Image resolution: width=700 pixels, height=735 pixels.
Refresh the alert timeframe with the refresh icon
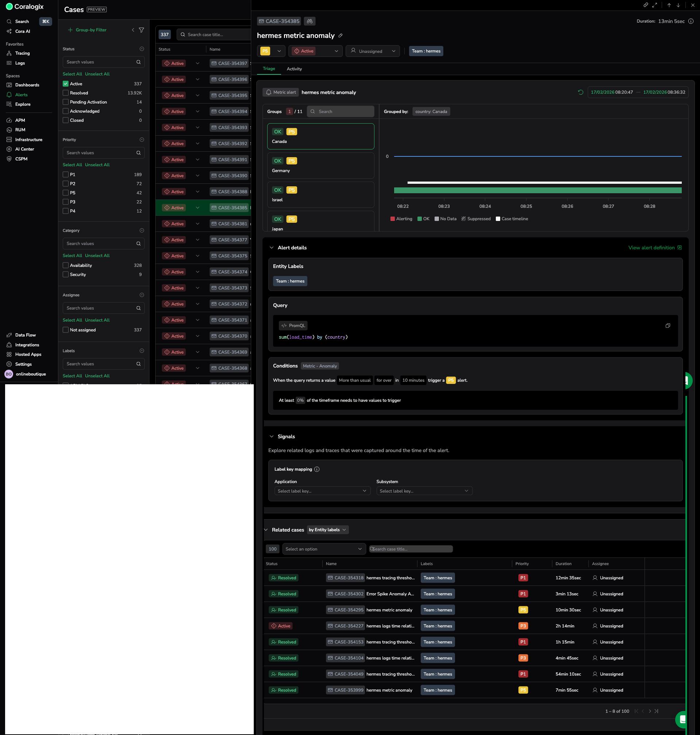[580, 92]
